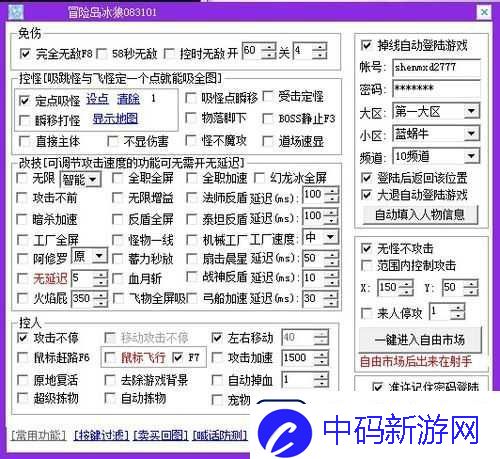Adjust 泰坦反盾 延迟 stepper
The width and height of the screenshot is (500, 459).
(332, 216)
